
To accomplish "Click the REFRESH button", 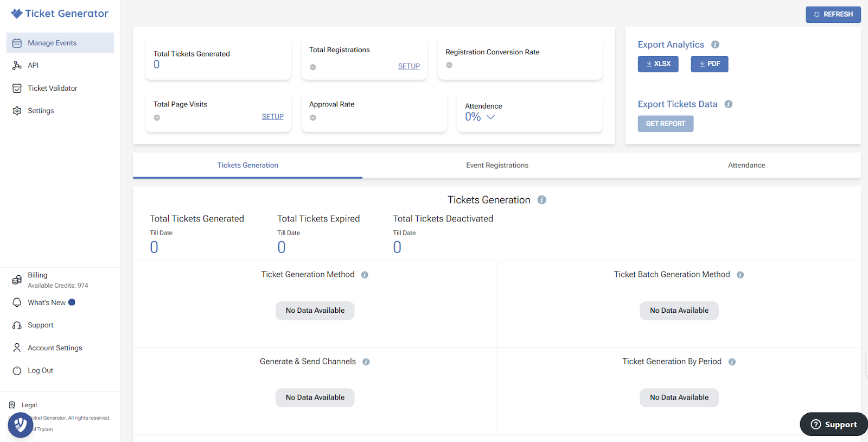I will [833, 14].
